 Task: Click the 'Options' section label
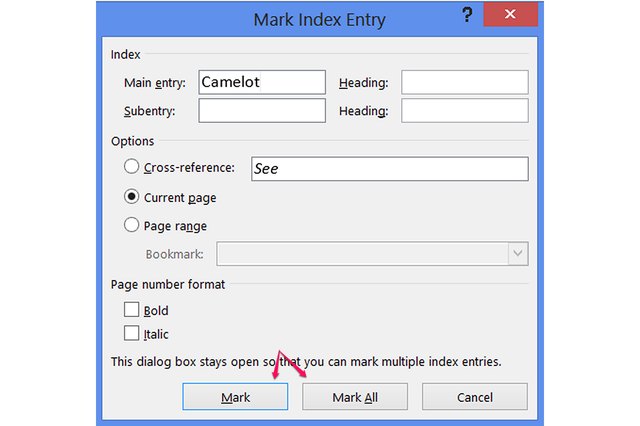tap(133, 141)
